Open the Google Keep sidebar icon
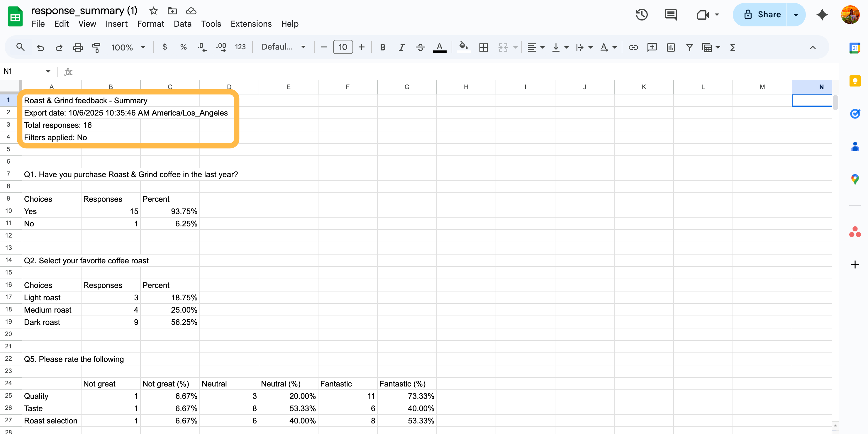 pyautogui.click(x=855, y=81)
